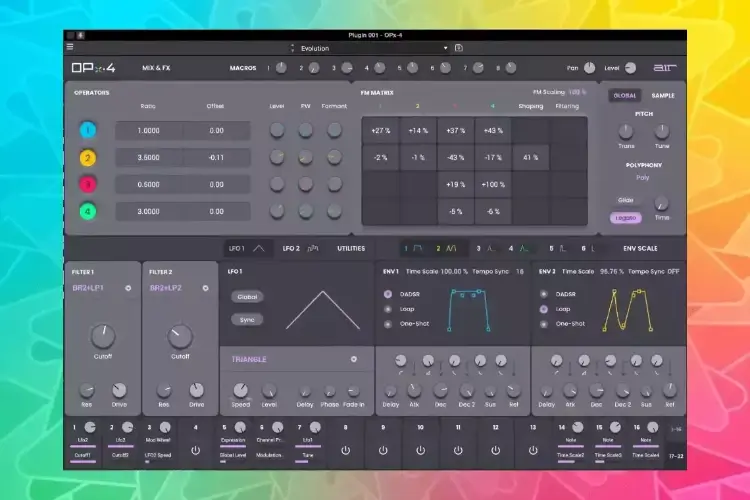Enable modulation slot 11 power icon
Viewport: 750px width, 500px height.
tap(458, 450)
